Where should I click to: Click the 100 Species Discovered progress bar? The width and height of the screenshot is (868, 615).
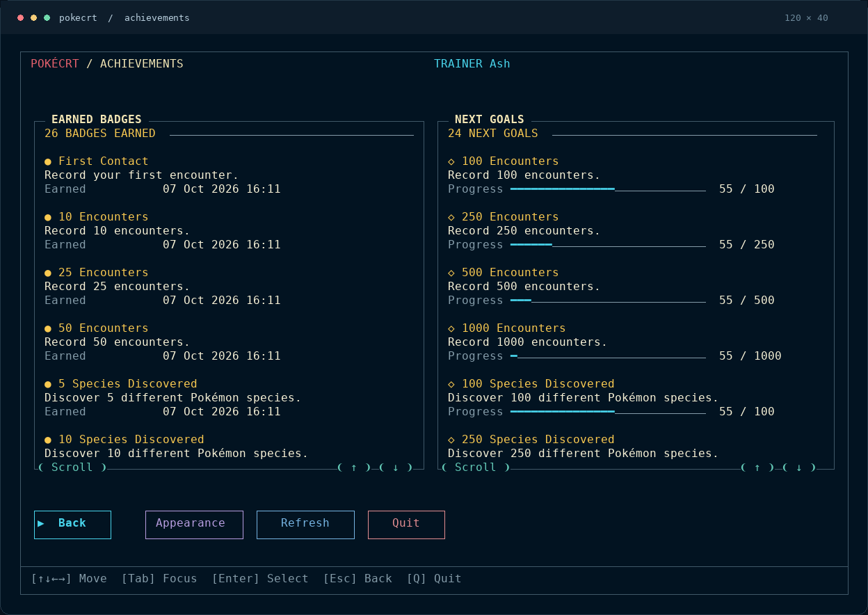(608, 412)
